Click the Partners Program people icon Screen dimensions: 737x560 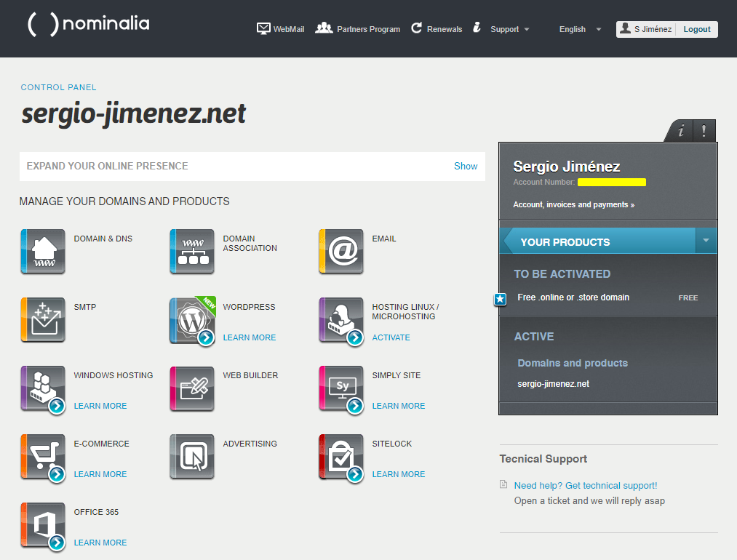coord(324,28)
